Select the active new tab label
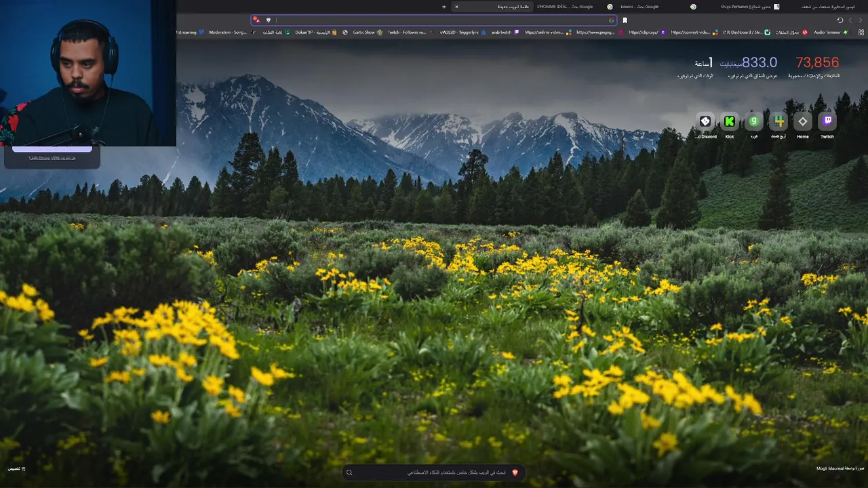868x488 pixels. tap(513, 7)
